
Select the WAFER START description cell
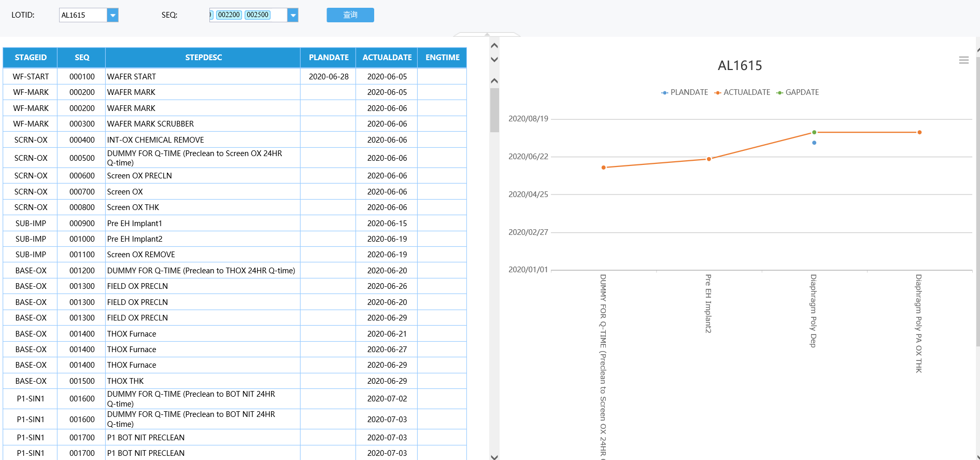(x=203, y=77)
